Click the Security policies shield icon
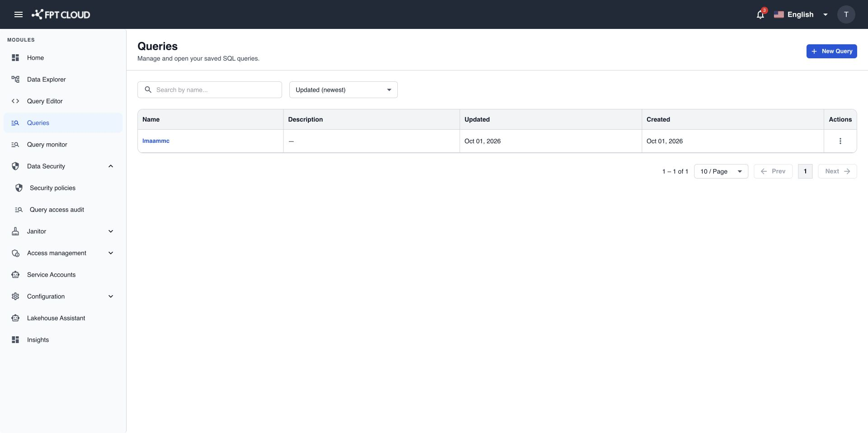Image resolution: width=868 pixels, height=433 pixels. (x=19, y=188)
